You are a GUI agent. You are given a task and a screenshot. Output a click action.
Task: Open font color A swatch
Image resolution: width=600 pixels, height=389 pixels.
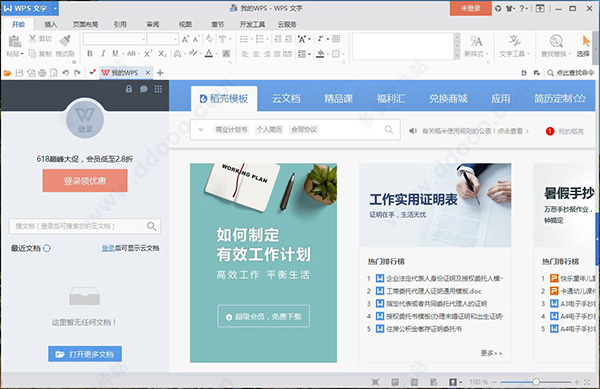(x=209, y=54)
